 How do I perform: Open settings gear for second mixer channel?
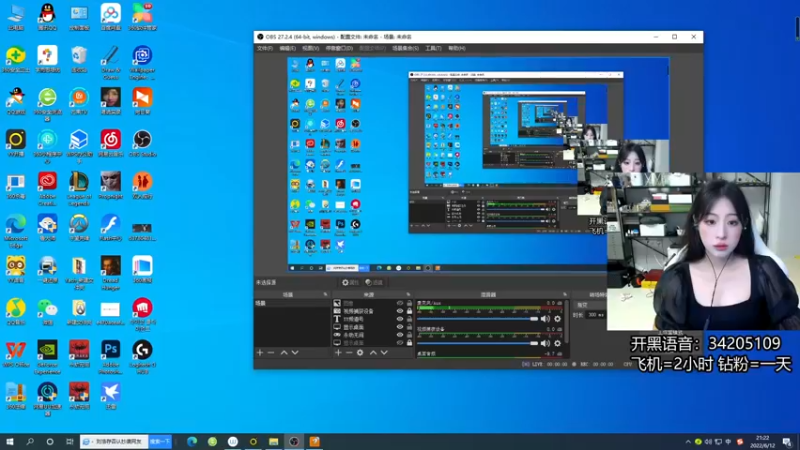558,343
